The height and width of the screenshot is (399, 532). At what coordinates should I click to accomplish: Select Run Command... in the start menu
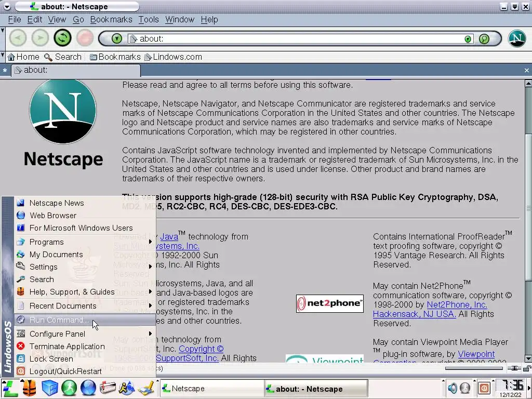click(x=85, y=320)
